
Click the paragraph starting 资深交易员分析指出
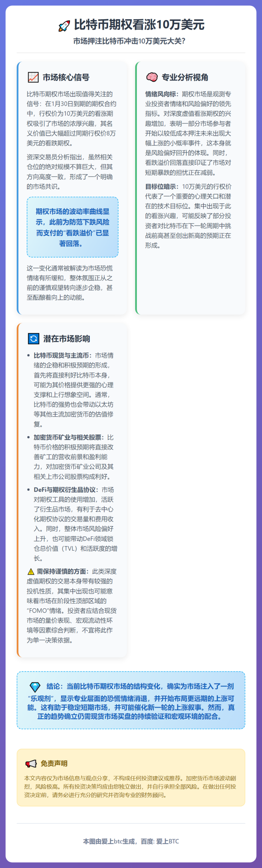tap(70, 172)
